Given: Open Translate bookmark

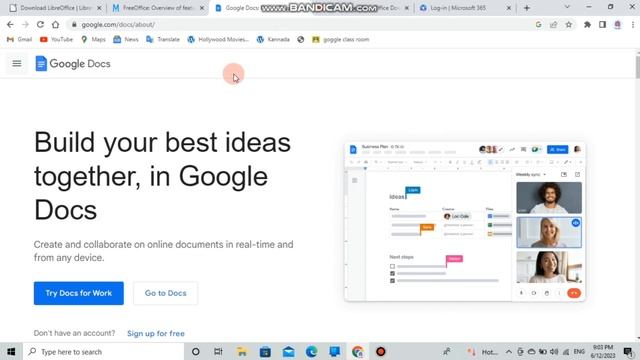Looking at the screenshot, I should 163,40.
